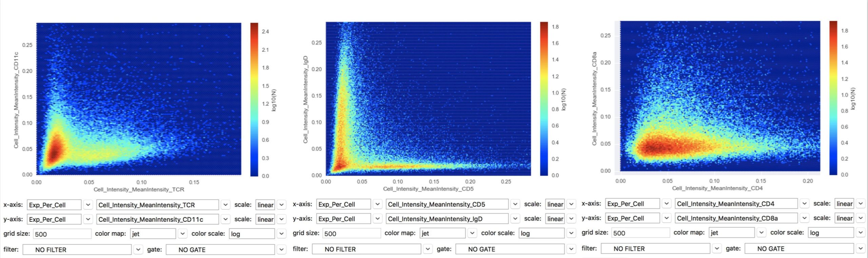Click the Cell_Intensity_MeanIntensity_TCR axis title
Image resolution: width=868 pixels, height=258 pixels.
139,189
